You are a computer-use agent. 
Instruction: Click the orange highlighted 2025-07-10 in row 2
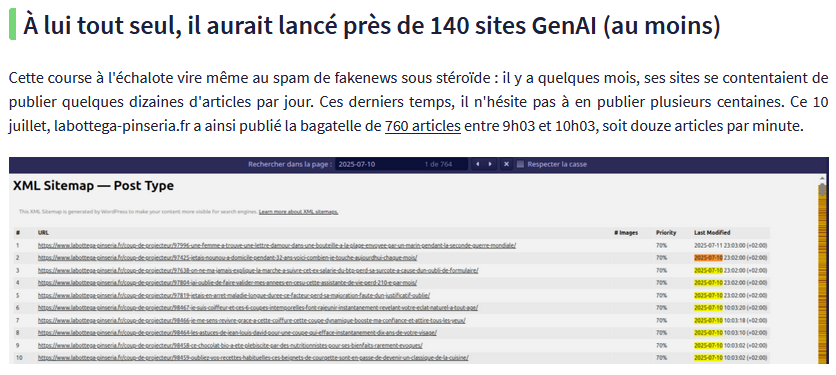[708, 258]
